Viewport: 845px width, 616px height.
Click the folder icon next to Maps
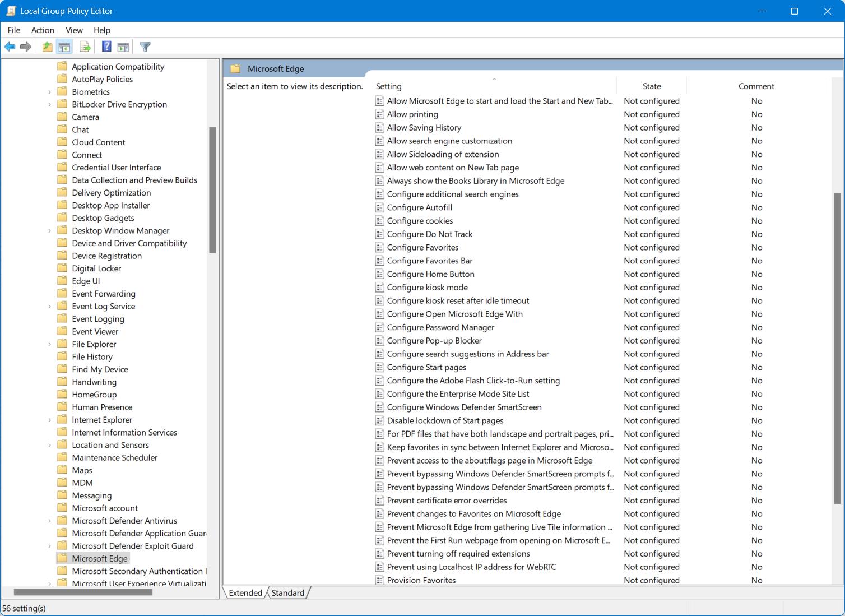62,470
